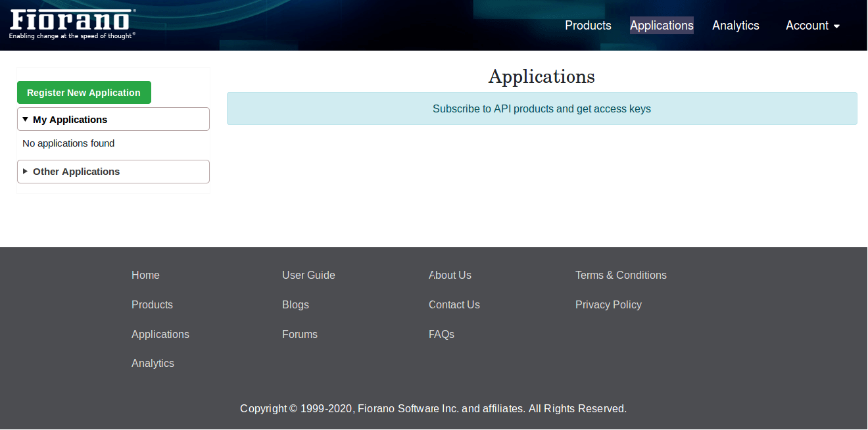
Task: Open the Products menu in header
Action: coord(588,26)
